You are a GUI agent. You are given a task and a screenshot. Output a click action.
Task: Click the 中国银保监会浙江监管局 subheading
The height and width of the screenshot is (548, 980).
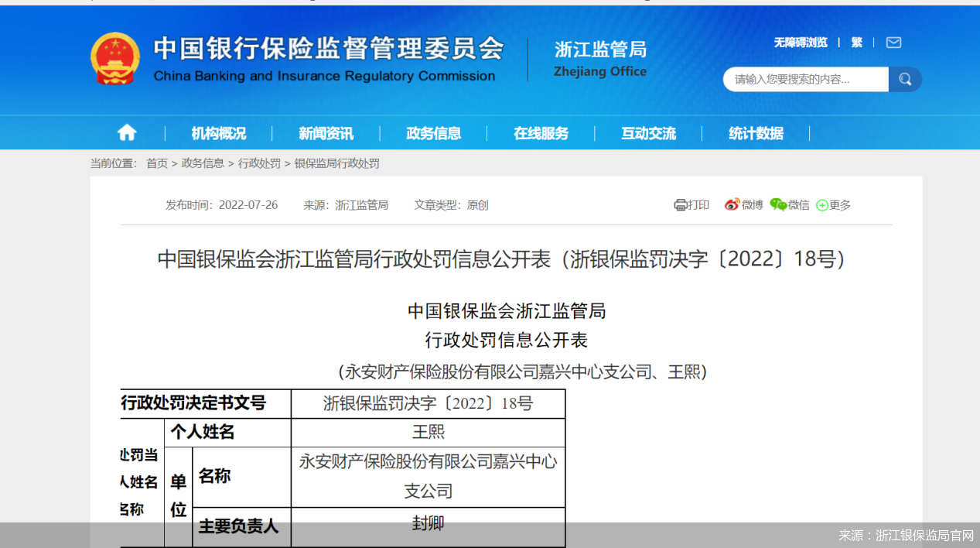coord(507,311)
